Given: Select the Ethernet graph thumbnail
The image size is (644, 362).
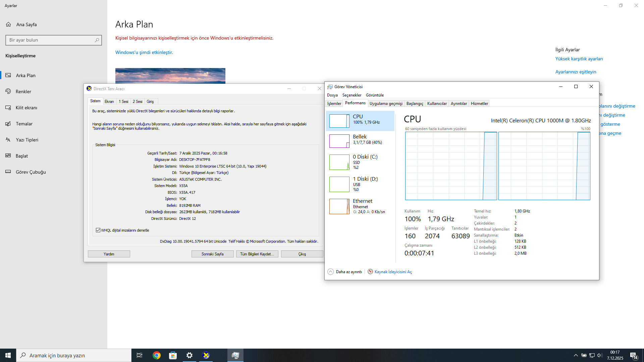Looking at the screenshot, I should point(339,206).
